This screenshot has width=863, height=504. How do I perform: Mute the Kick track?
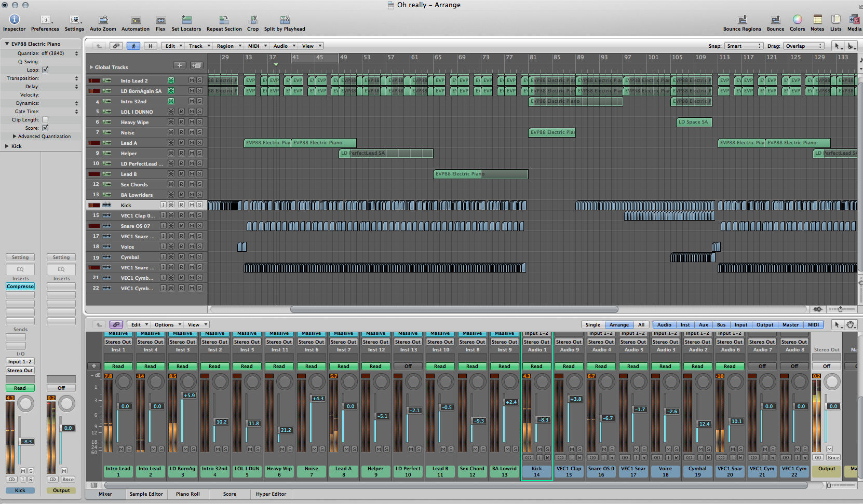(x=192, y=205)
